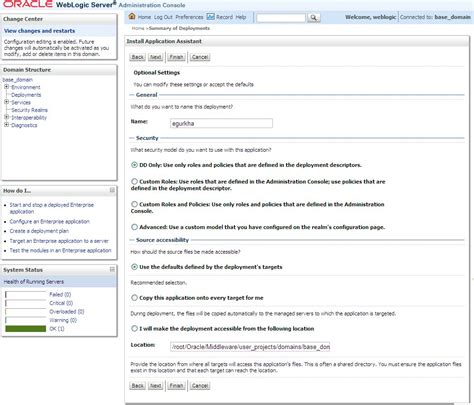Click the deployment Name input field
This screenshot has width=474, height=405.
pyautogui.click(x=221, y=123)
